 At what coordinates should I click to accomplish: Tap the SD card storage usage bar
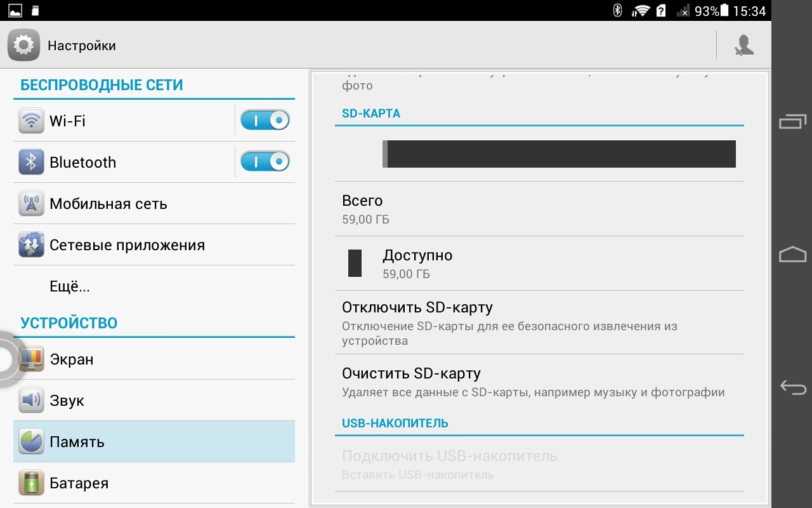pyautogui.click(x=558, y=154)
